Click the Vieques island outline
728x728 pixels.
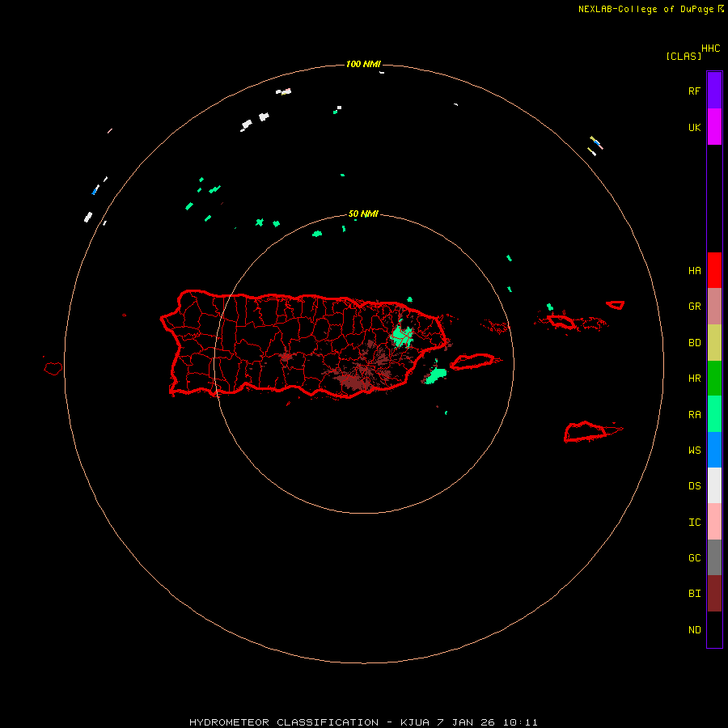(x=472, y=362)
